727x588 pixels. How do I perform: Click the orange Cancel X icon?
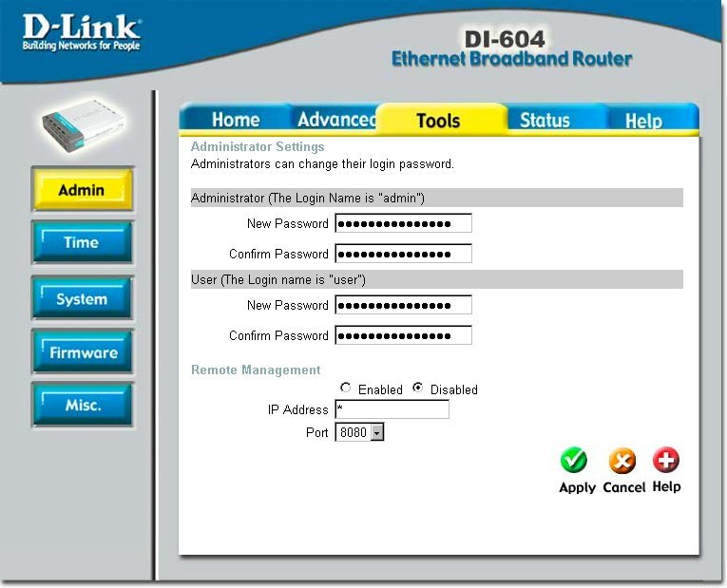622,461
